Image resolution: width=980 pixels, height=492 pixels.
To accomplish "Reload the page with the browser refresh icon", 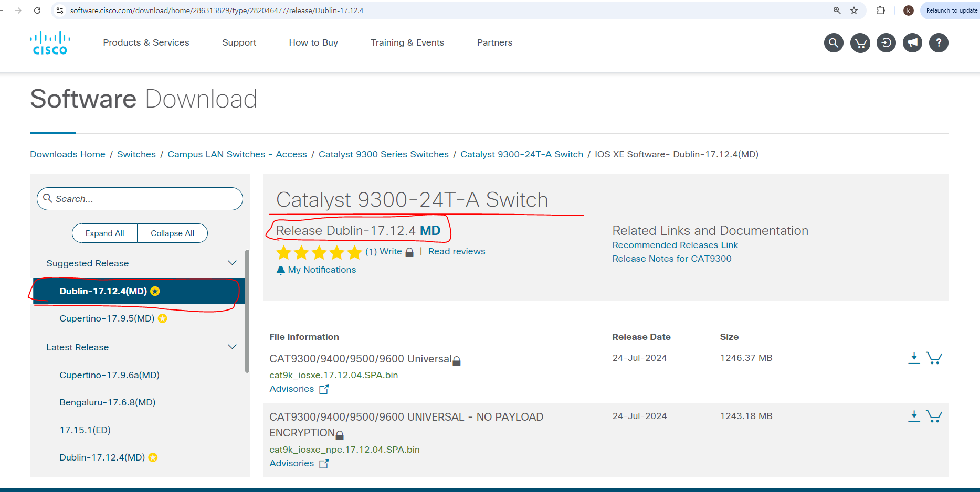I will pos(37,10).
